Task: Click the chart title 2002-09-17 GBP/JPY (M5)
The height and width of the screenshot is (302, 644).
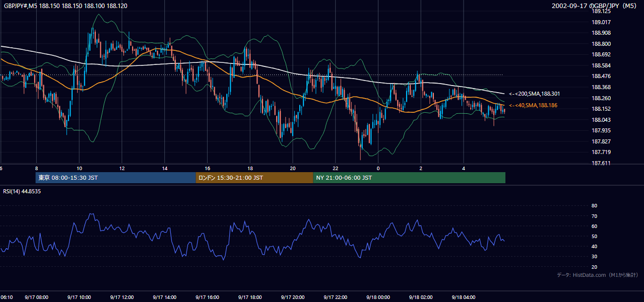Action: [595, 6]
